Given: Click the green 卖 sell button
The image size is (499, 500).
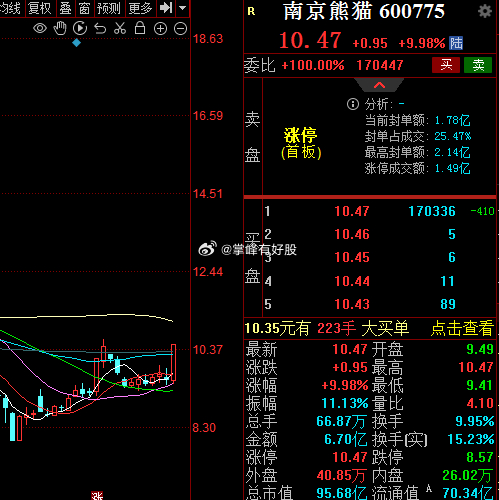Looking at the screenshot, I should pos(478,65).
